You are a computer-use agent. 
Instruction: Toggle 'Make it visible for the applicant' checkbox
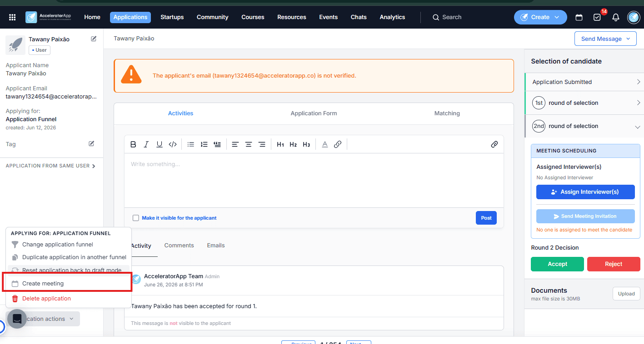click(x=135, y=218)
